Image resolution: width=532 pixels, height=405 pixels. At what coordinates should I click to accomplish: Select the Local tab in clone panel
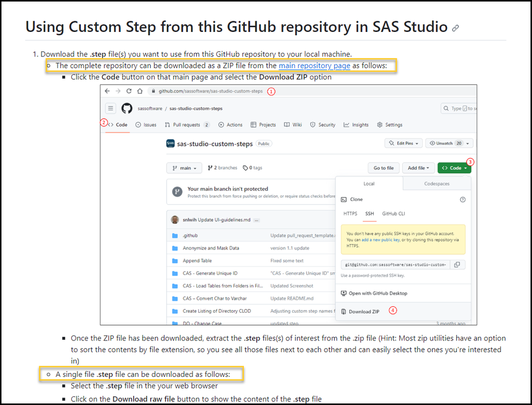[x=369, y=184]
